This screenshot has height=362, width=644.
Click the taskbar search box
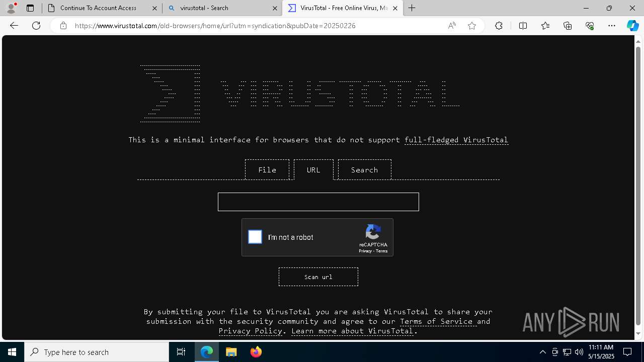(97, 352)
